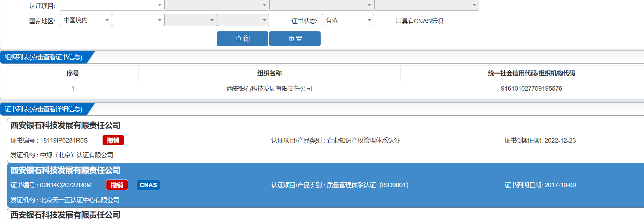Open the first greyed-out region dropdown

point(190,20)
